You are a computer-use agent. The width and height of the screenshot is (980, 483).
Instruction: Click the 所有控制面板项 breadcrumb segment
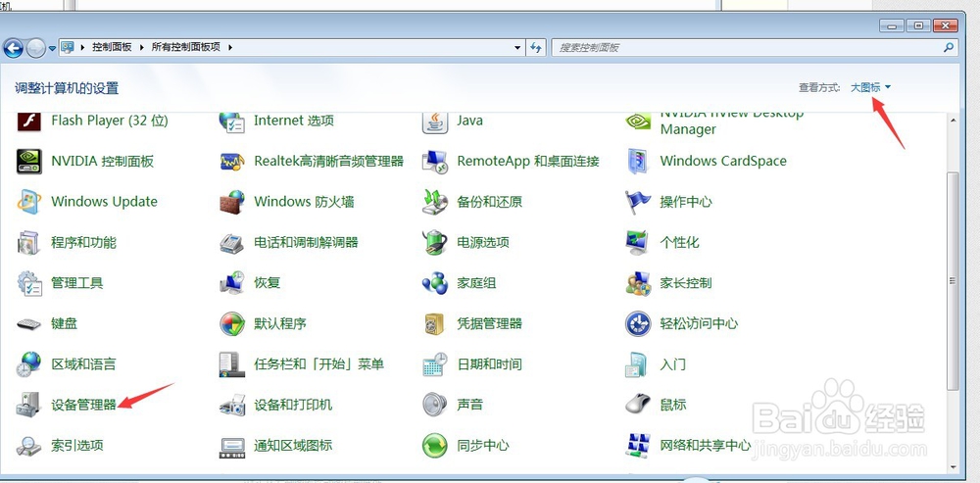point(186,47)
